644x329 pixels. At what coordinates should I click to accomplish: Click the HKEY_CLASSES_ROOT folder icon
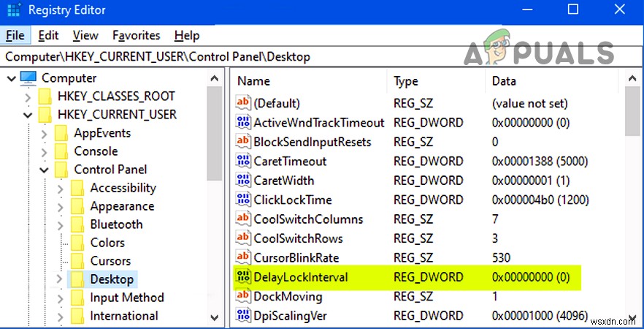(46, 97)
